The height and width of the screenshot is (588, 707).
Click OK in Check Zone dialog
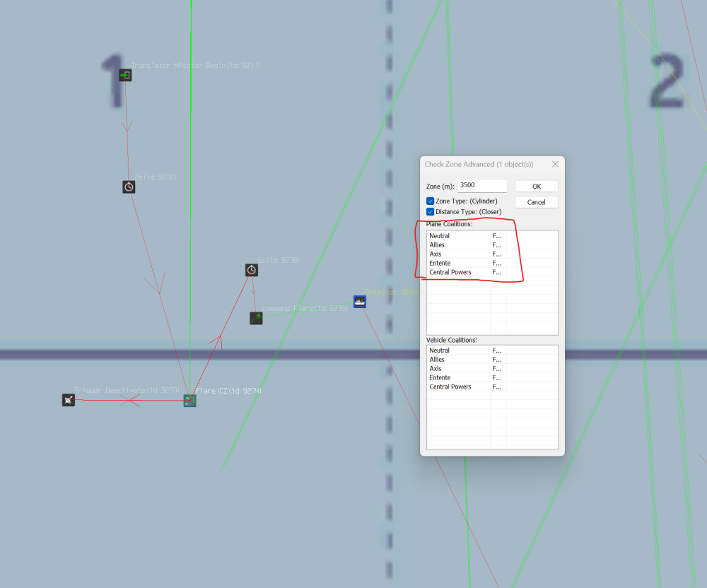tap(536, 187)
